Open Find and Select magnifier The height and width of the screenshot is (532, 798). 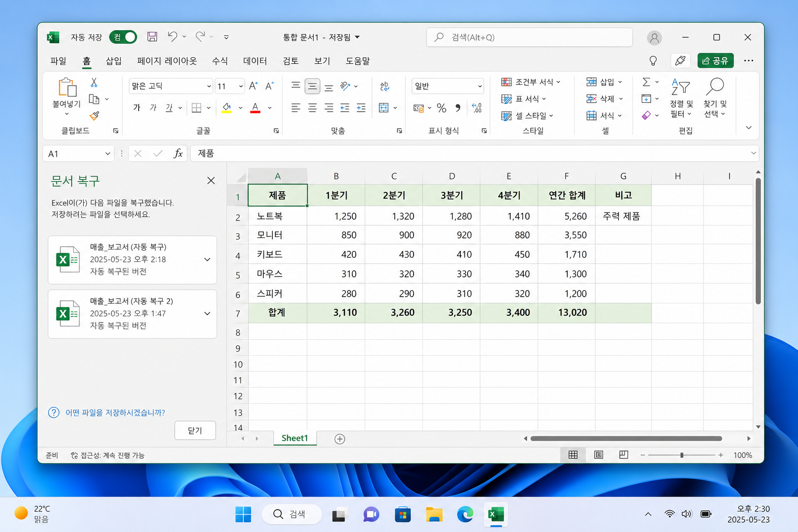(715, 98)
